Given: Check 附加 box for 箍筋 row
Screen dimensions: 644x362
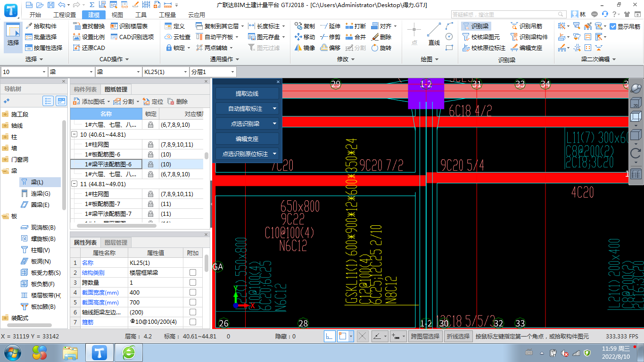Looking at the screenshot, I should click(193, 322).
